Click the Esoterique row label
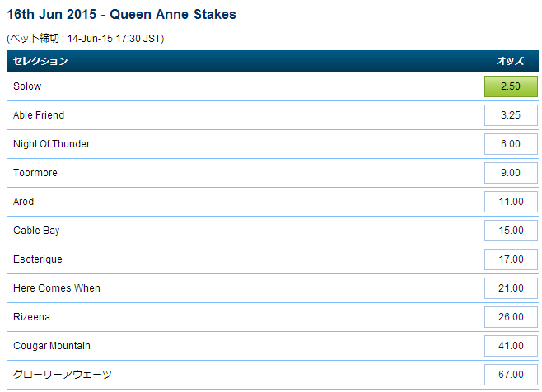 (38, 259)
